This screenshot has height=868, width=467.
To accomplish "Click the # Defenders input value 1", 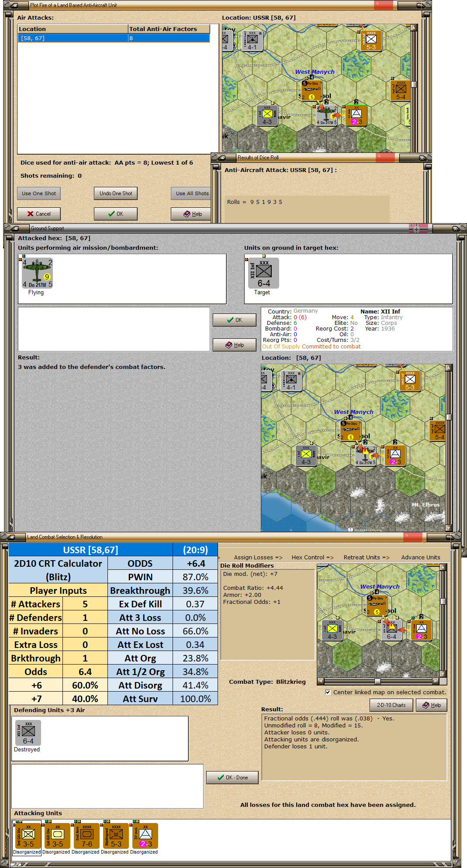I will pyautogui.click(x=85, y=618).
